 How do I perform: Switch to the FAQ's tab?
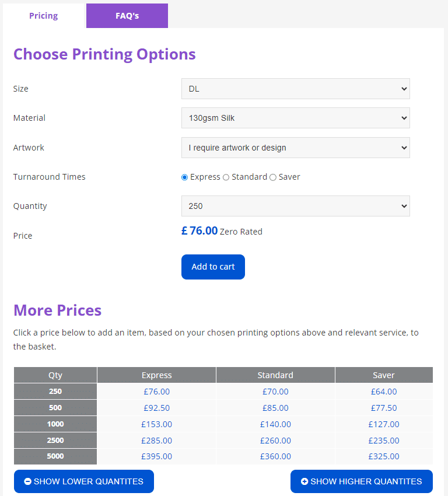(127, 16)
